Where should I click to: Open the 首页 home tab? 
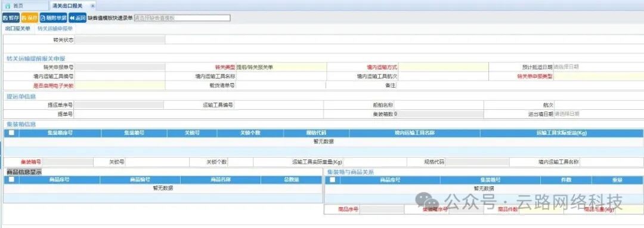point(17,6)
